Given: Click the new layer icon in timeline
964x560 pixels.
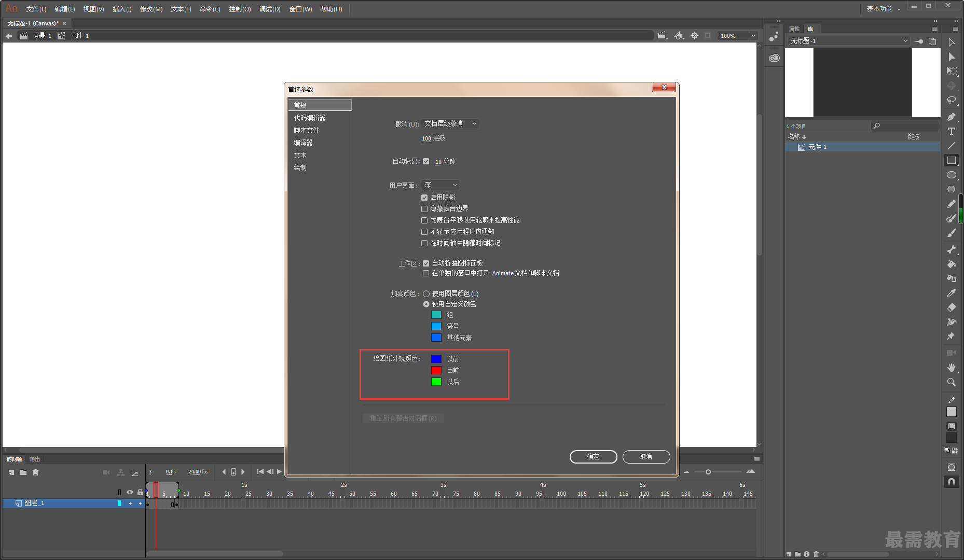Looking at the screenshot, I should click(x=11, y=472).
